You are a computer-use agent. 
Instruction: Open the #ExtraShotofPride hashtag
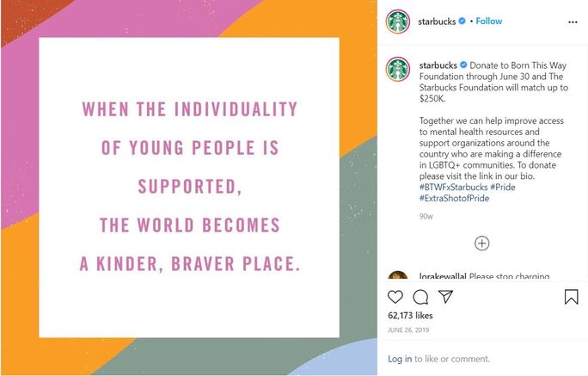pyautogui.click(x=455, y=198)
